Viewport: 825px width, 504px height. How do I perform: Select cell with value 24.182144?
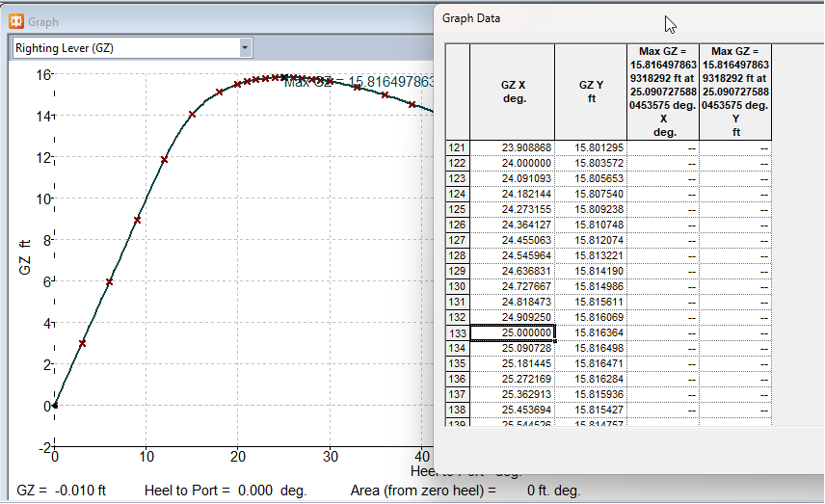[513, 194]
